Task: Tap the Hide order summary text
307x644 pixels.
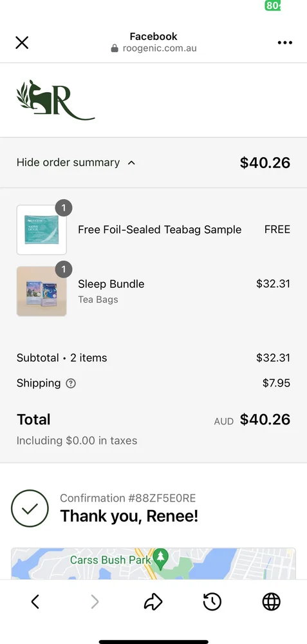Action: tap(68, 162)
